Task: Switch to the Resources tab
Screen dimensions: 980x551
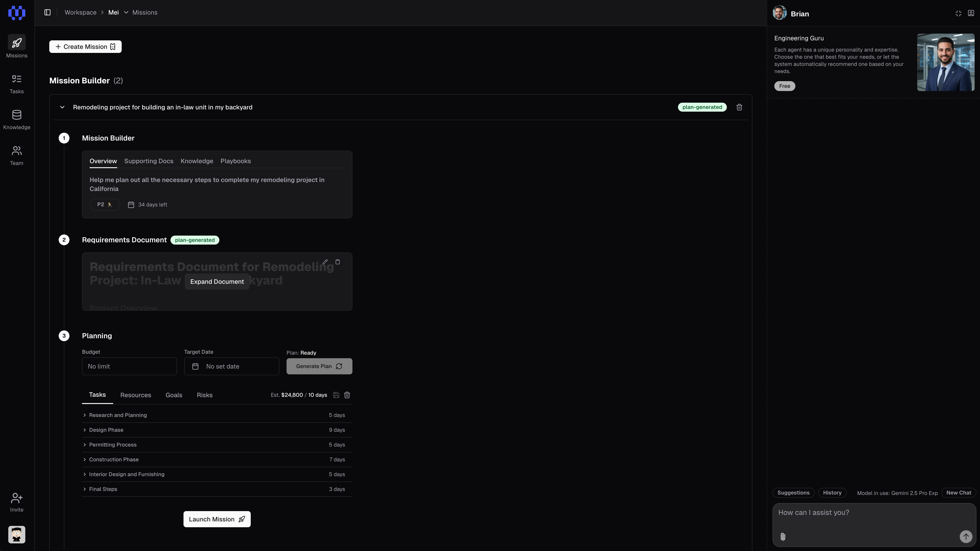Action: pyautogui.click(x=136, y=395)
